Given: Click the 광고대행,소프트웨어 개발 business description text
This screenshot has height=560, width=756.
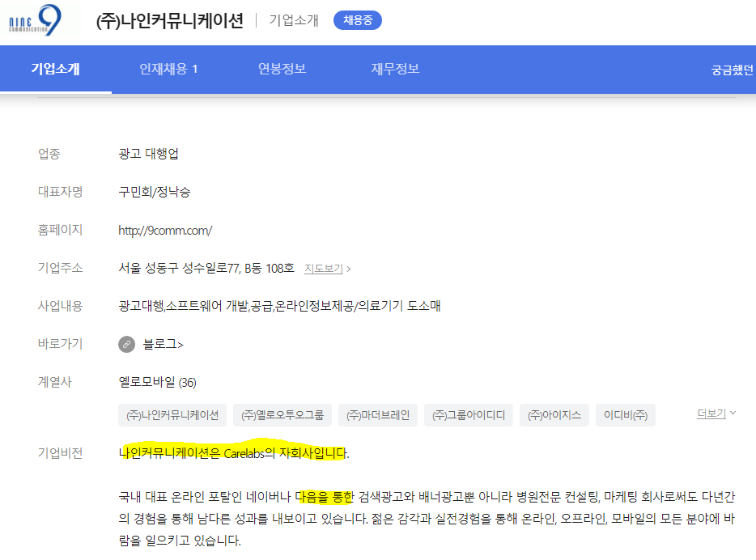Looking at the screenshot, I should tap(279, 306).
